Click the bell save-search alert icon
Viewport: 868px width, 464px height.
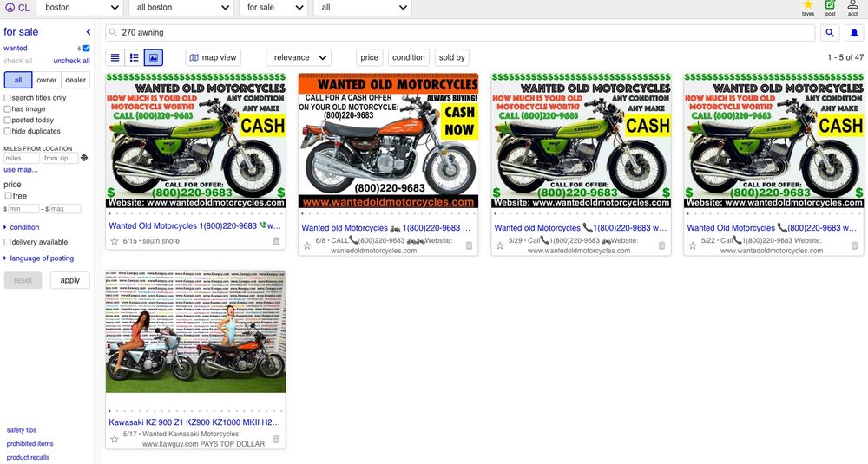click(x=854, y=33)
